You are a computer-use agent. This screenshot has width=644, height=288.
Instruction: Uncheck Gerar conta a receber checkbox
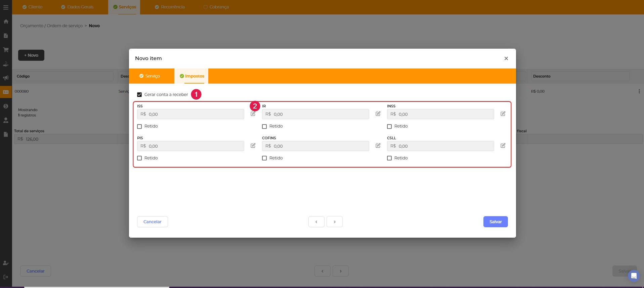pos(139,95)
